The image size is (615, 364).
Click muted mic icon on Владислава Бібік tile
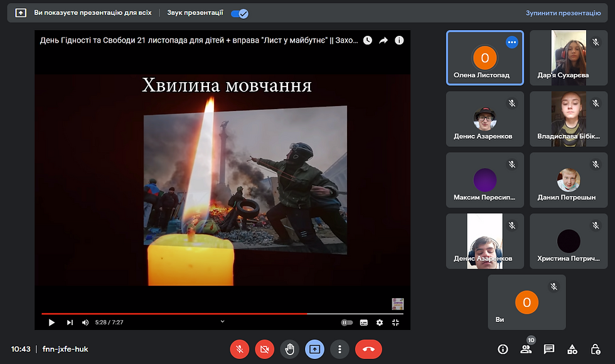pos(596,104)
